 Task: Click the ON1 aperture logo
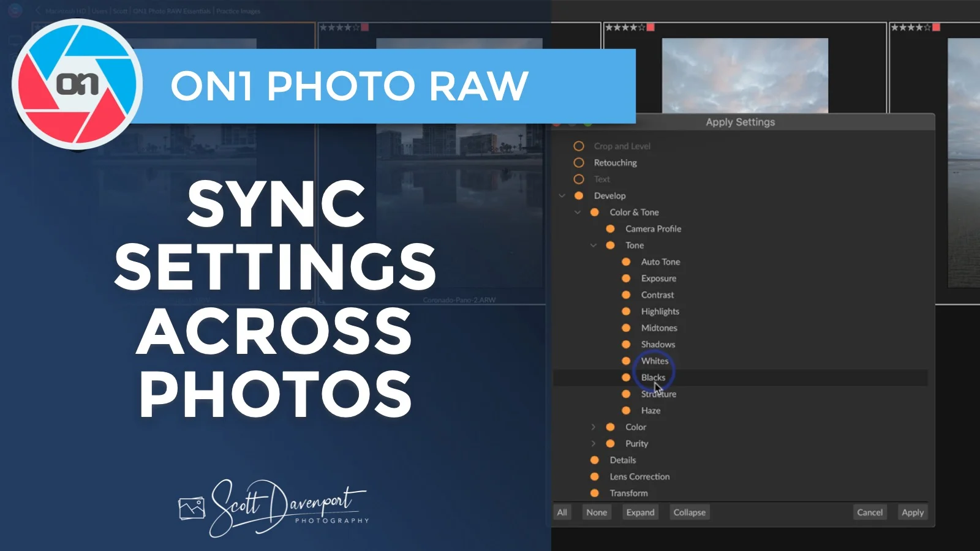(x=77, y=84)
